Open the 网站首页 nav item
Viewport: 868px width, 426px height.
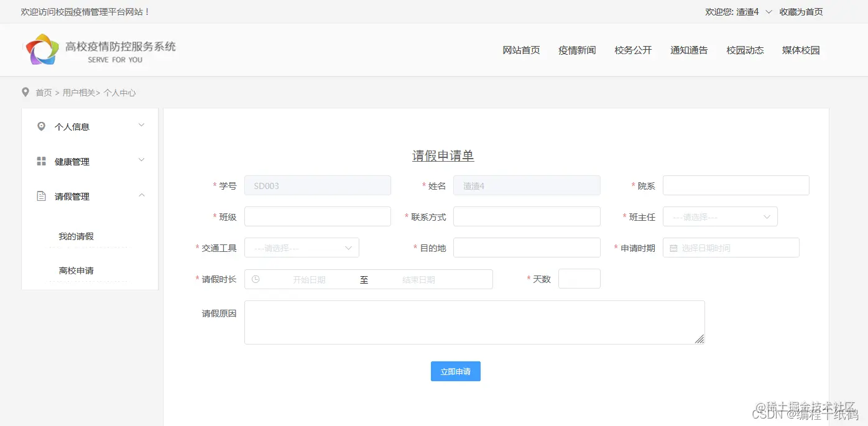pos(521,50)
